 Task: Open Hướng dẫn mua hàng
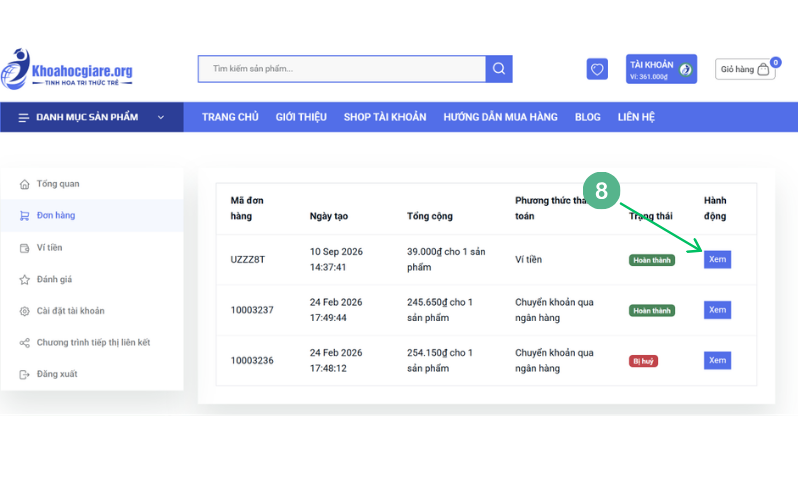click(501, 117)
